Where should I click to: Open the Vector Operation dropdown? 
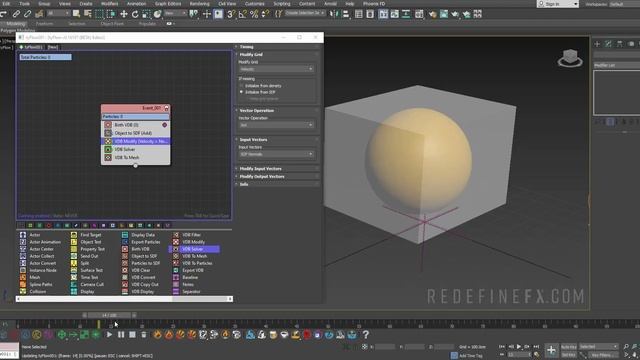[x=276, y=125]
